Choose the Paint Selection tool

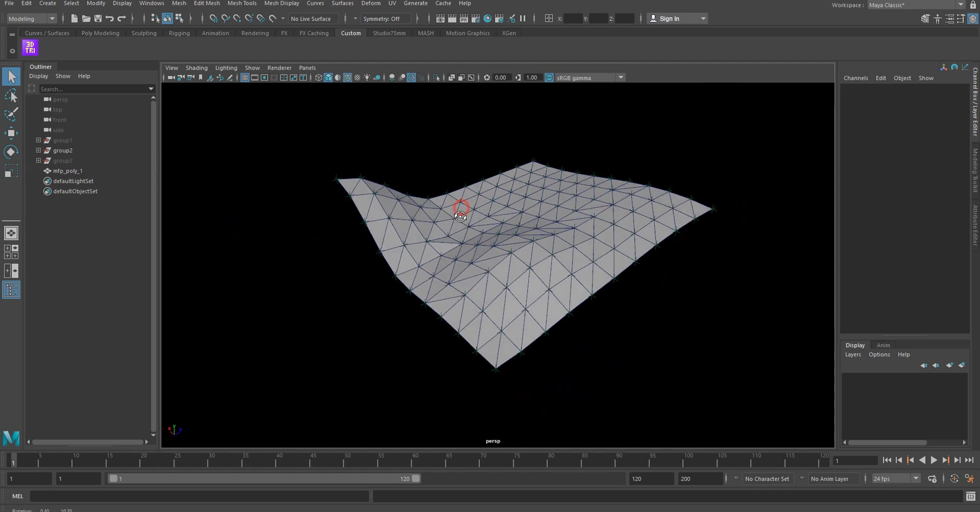[11, 114]
